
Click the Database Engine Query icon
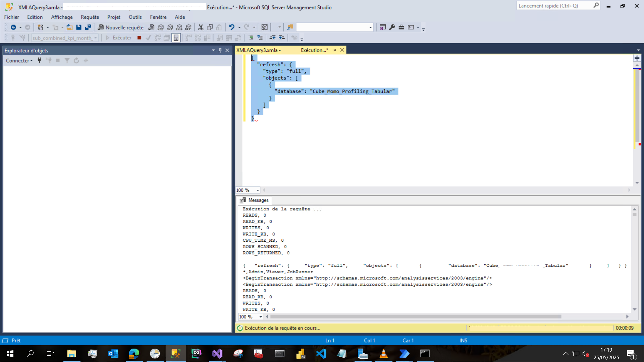pos(151,27)
